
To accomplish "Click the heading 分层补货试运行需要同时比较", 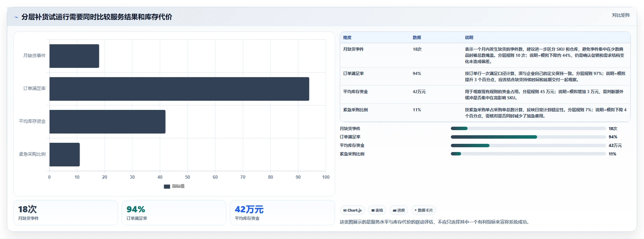I will pos(97,17).
